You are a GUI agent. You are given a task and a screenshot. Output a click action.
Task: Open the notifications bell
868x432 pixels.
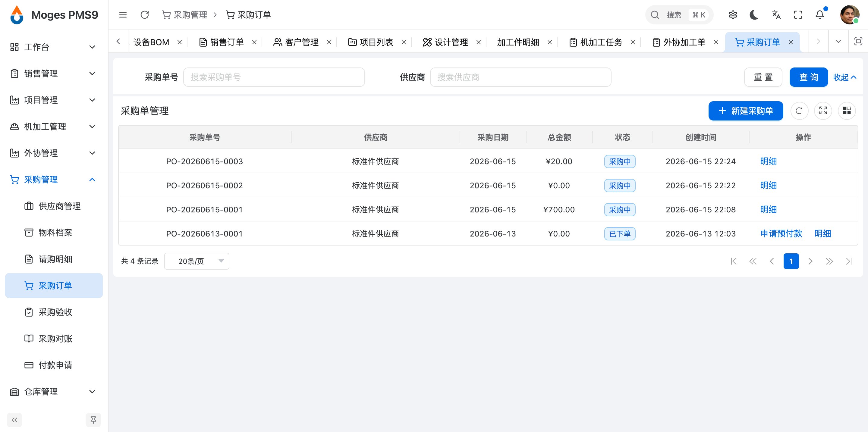820,15
